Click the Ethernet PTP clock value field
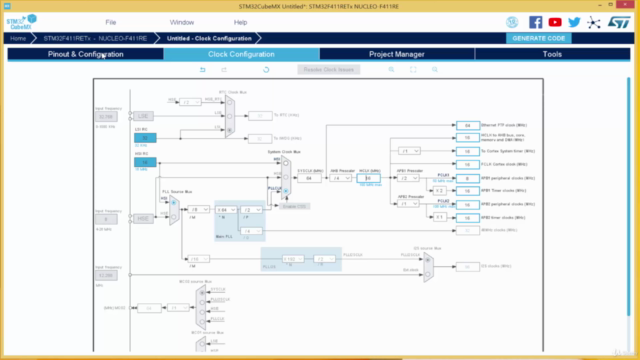The width and height of the screenshot is (640, 360). [467, 125]
